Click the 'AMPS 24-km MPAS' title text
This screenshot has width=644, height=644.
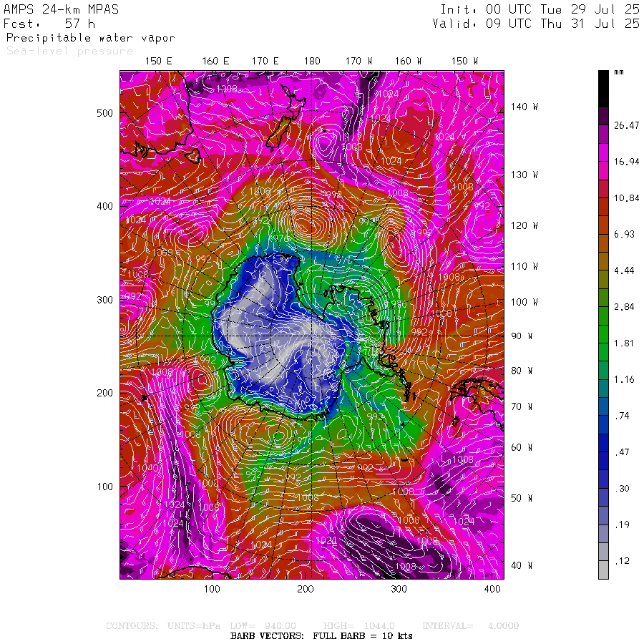[62, 9]
